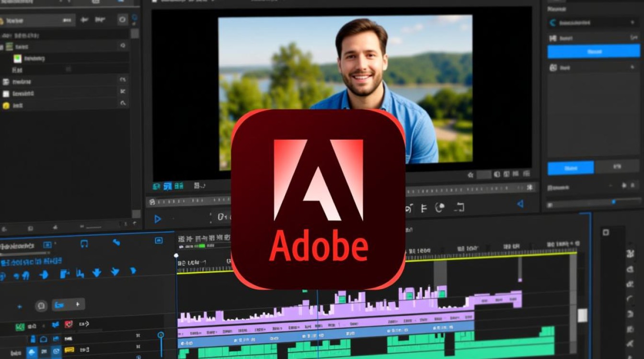Click the yellow label icon in the bottom track
644x359 pixels.
pyautogui.click(x=69, y=350)
